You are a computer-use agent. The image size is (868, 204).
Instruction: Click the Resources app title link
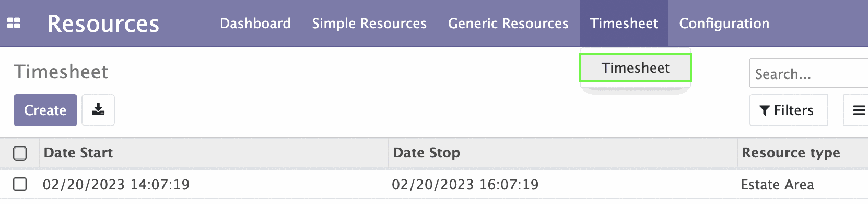point(103,24)
